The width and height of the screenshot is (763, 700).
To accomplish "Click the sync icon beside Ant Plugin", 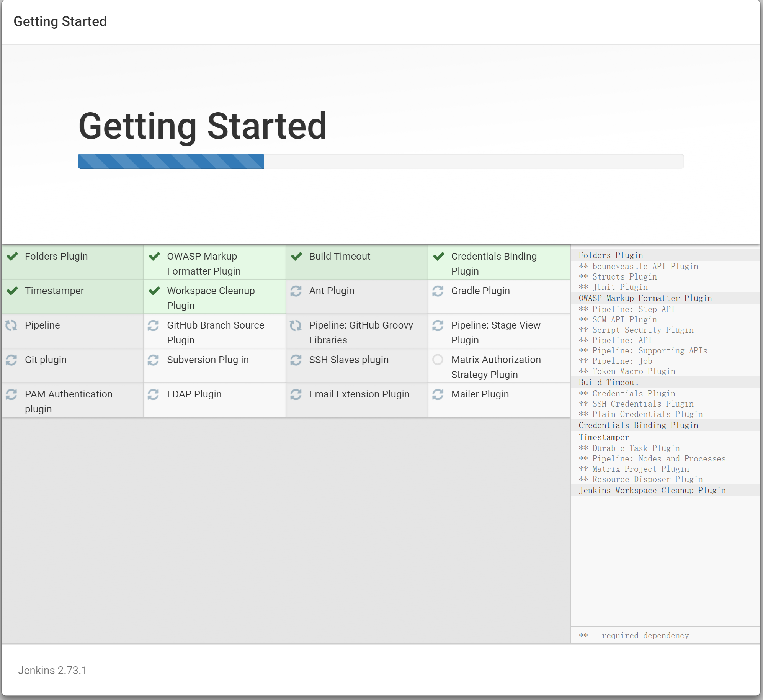I will pyautogui.click(x=296, y=291).
